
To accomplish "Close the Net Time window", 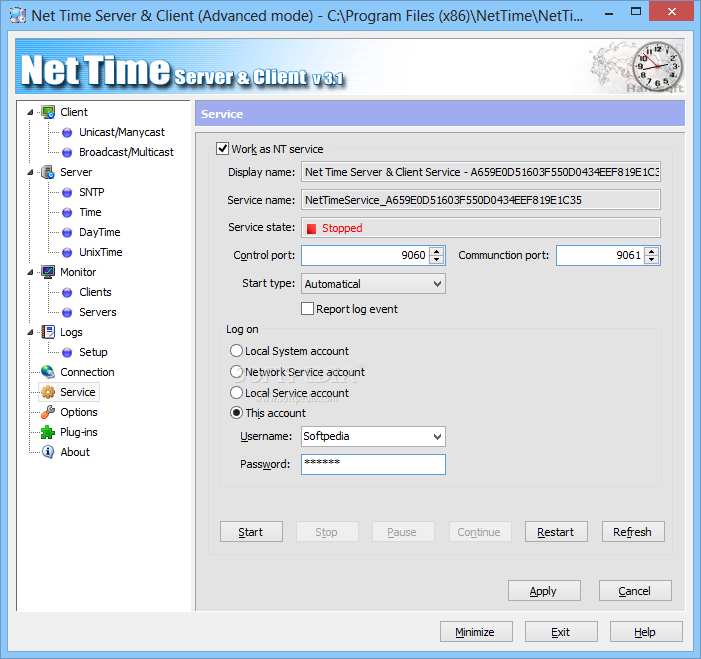I will coord(671,12).
